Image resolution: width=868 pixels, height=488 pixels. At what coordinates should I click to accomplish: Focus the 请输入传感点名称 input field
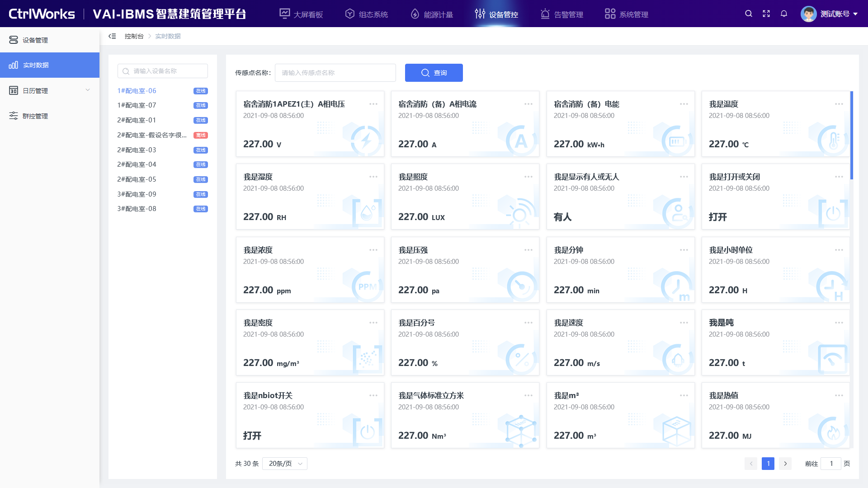click(335, 73)
